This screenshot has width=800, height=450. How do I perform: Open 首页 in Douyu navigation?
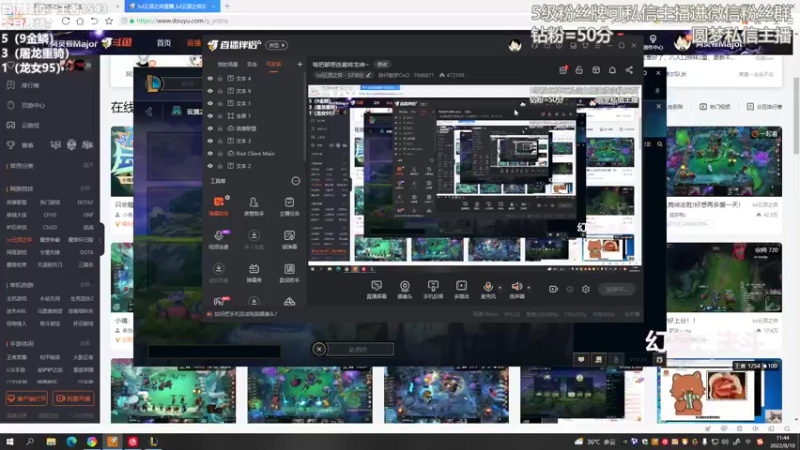pyautogui.click(x=164, y=43)
